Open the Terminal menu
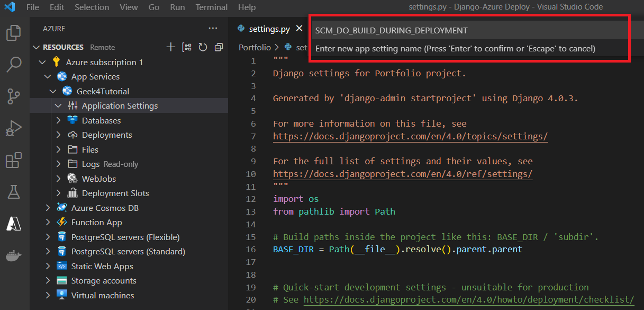 pos(212,7)
